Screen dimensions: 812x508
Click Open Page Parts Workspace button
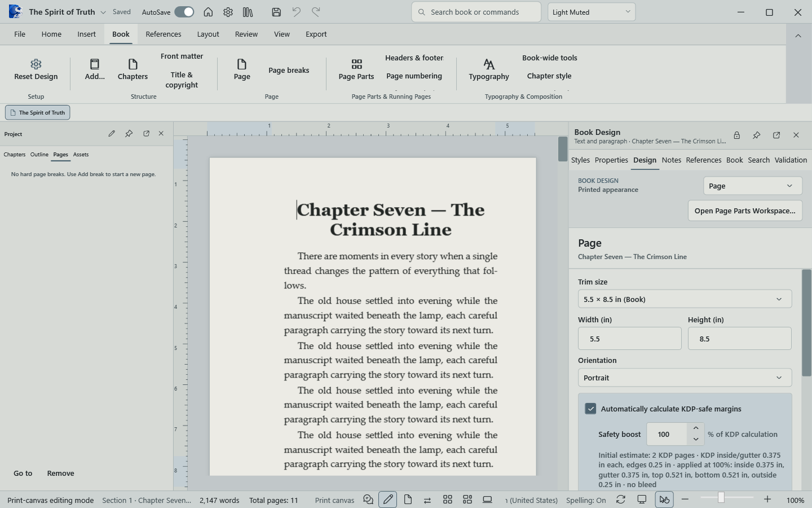pos(745,211)
